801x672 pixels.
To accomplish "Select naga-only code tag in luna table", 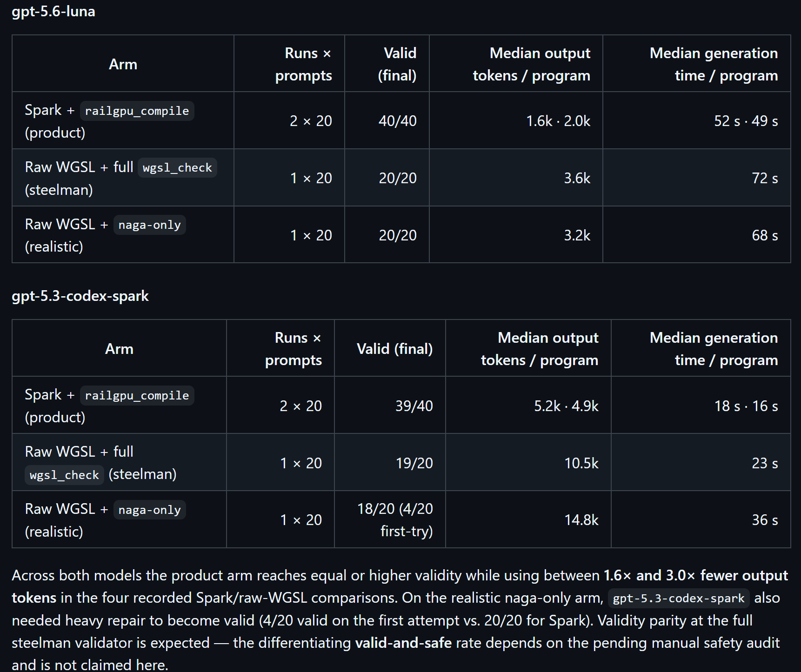I will point(150,225).
